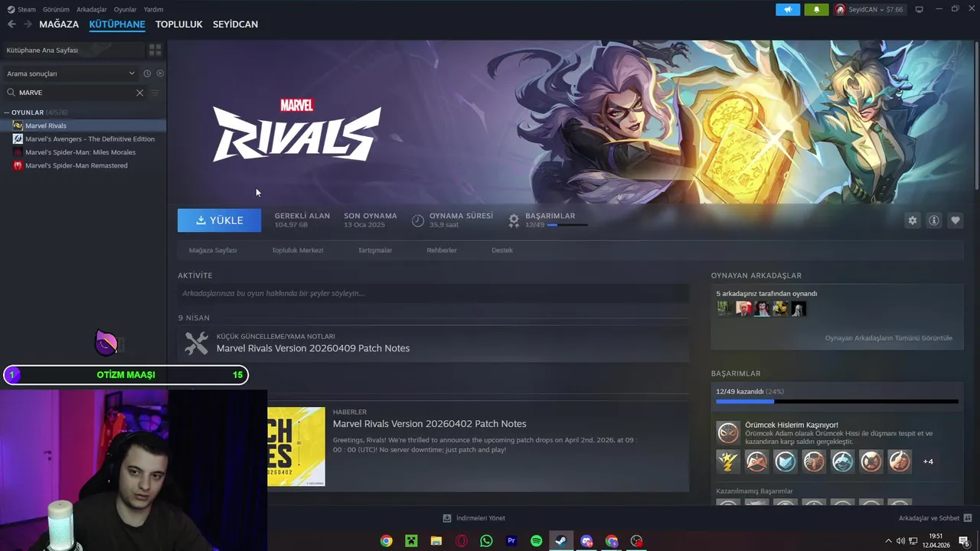Viewport: 980px width, 551px height.
Task: Open the advanced filter options icon
Action: click(155, 93)
